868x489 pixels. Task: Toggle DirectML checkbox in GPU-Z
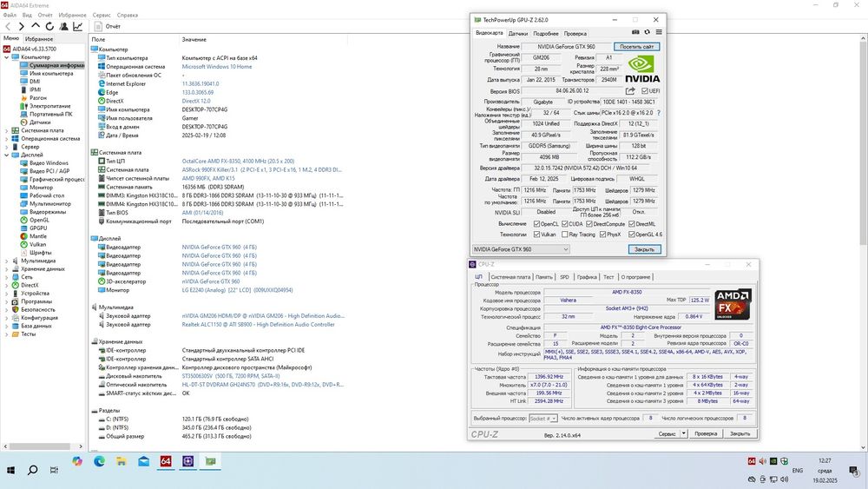point(632,224)
